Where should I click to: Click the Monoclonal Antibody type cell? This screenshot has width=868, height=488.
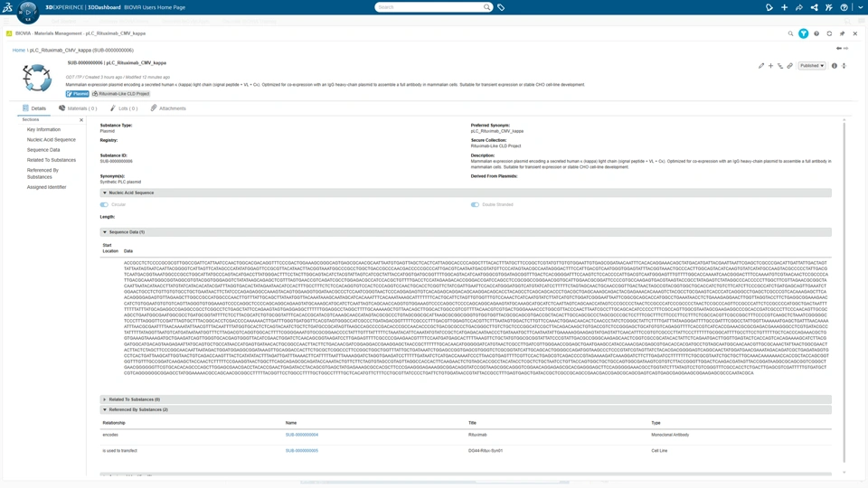tap(670, 435)
